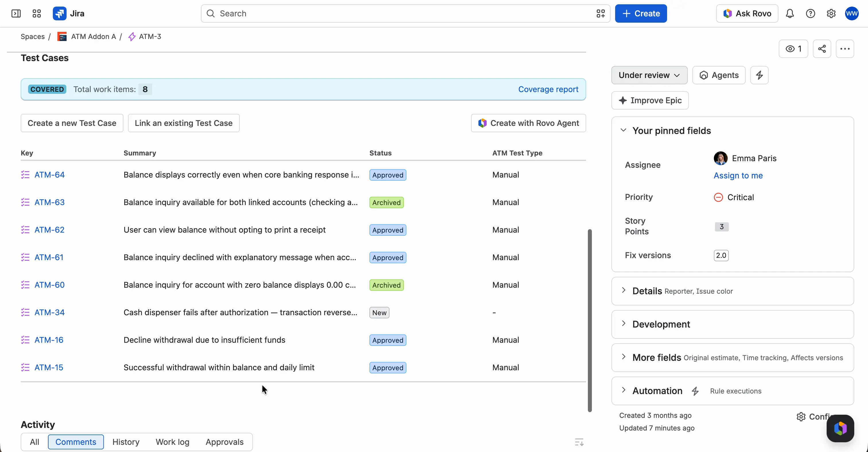Open the notifications bell

pyautogui.click(x=790, y=13)
